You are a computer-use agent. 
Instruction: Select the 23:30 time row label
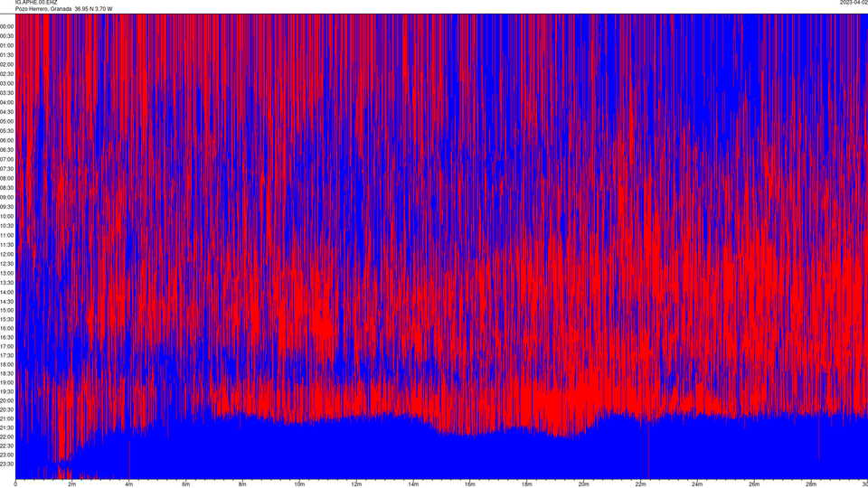click(x=6, y=464)
